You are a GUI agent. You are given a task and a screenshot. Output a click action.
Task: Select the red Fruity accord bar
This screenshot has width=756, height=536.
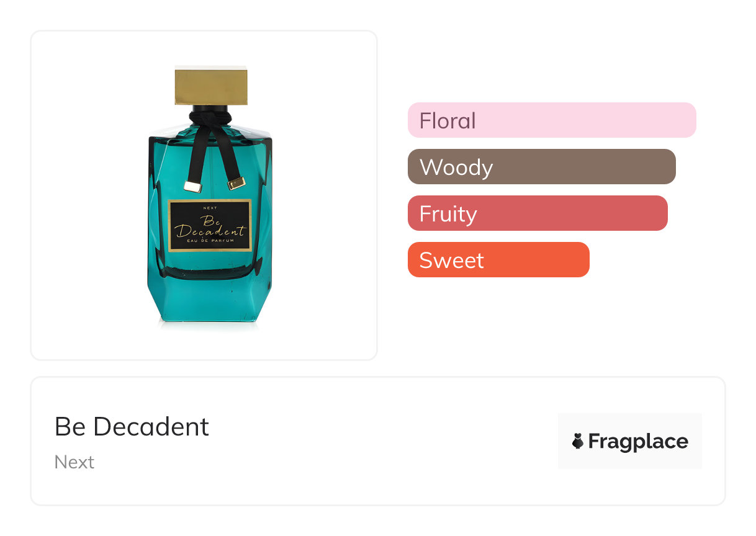538,213
